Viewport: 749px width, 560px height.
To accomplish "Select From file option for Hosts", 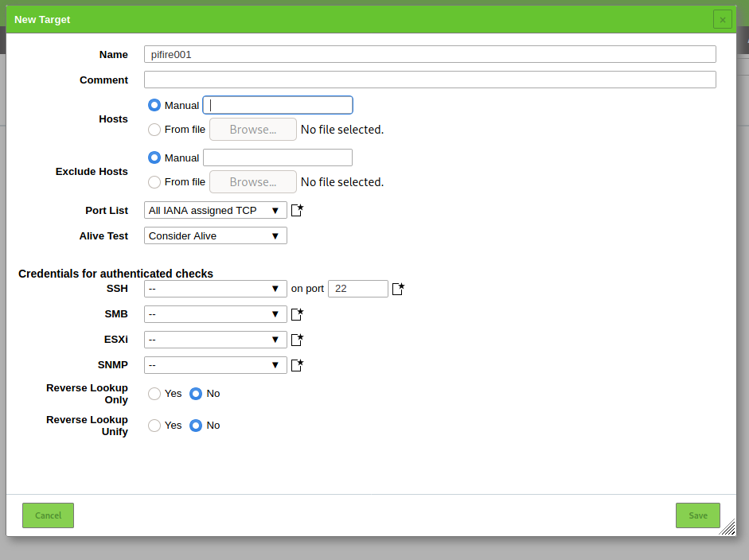I will (x=154, y=130).
